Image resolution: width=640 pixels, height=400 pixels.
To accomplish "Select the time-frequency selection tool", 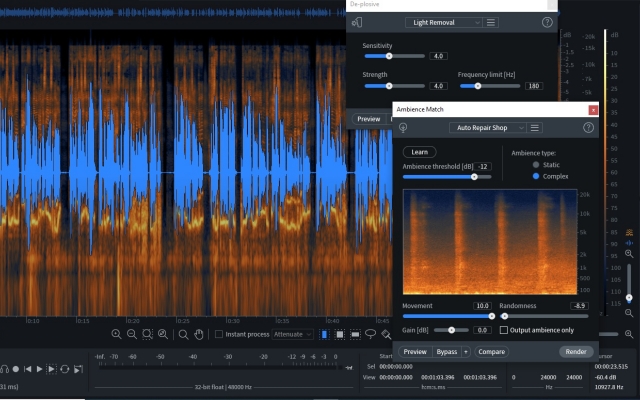I will (x=340, y=335).
